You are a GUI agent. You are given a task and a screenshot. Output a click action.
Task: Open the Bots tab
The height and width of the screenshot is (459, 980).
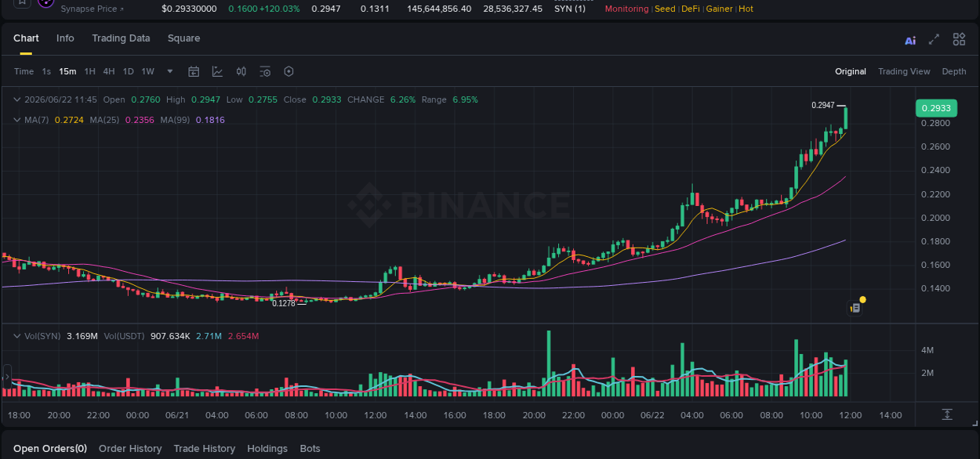tap(310, 449)
